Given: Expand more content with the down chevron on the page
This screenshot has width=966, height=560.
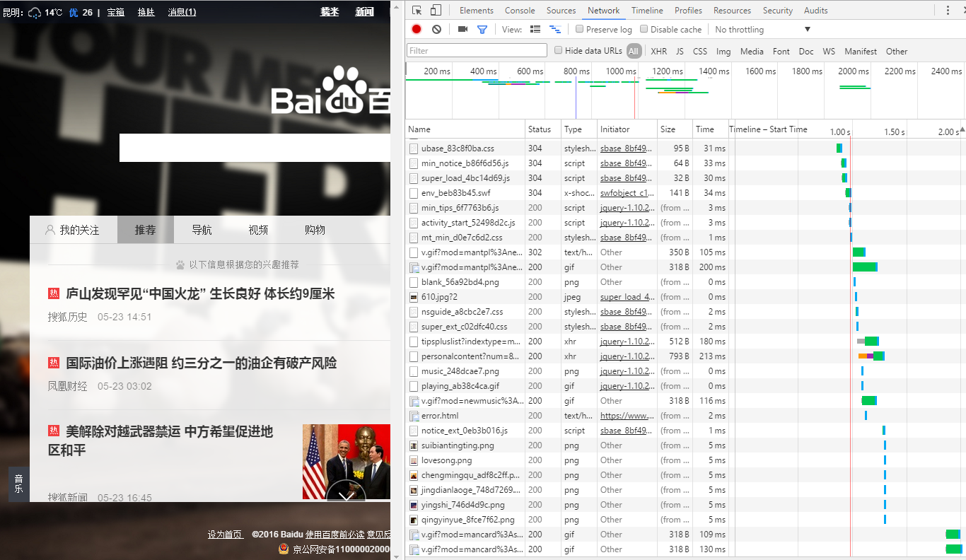Looking at the screenshot, I should pyautogui.click(x=347, y=495).
